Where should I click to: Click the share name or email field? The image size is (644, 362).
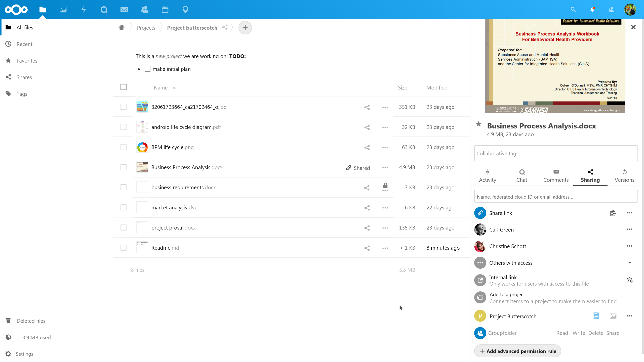[556, 197]
